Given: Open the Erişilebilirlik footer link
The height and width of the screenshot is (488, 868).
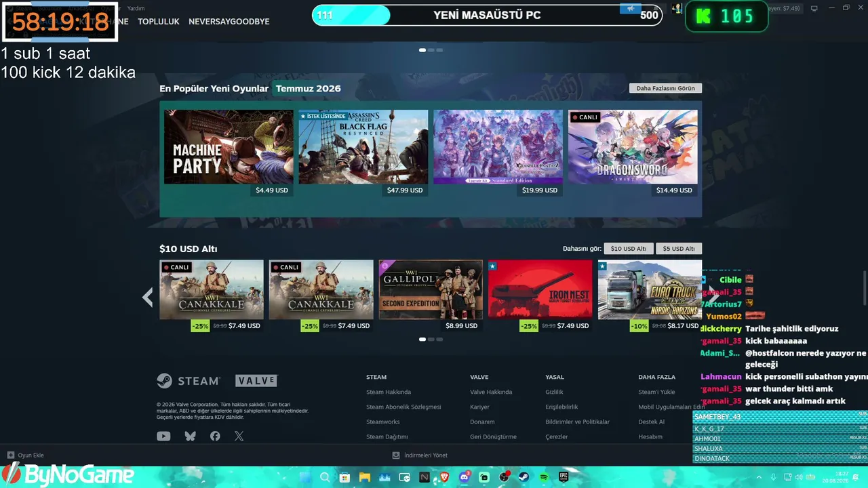Looking at the screenshot, I should [x=561, y=407].
